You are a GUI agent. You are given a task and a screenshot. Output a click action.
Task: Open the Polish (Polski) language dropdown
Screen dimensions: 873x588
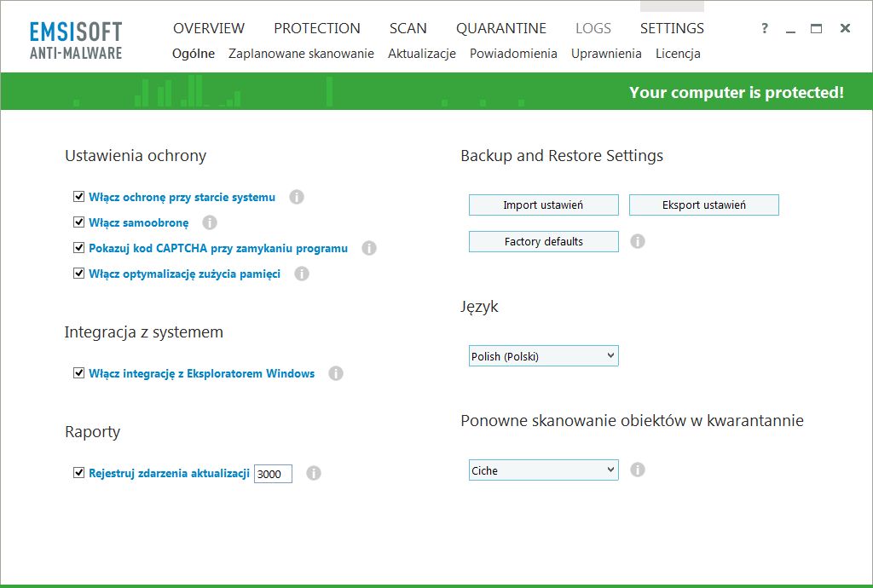543,356
